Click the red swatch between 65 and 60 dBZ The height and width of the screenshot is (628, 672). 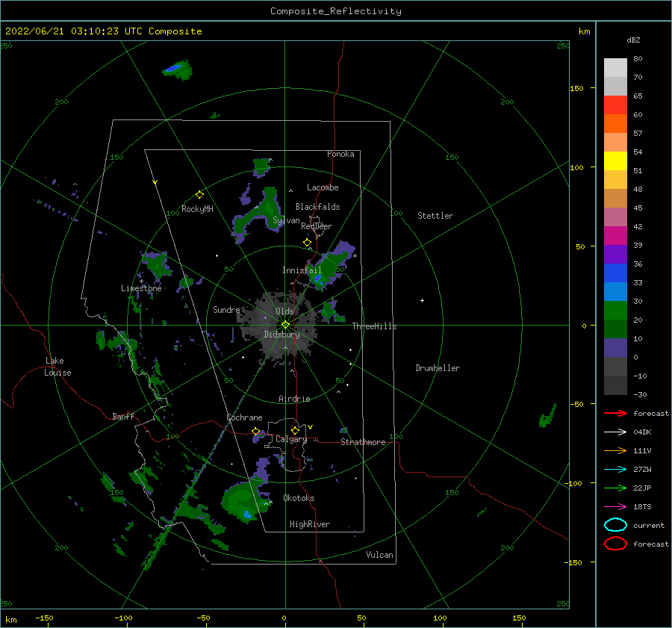[615, 105]
